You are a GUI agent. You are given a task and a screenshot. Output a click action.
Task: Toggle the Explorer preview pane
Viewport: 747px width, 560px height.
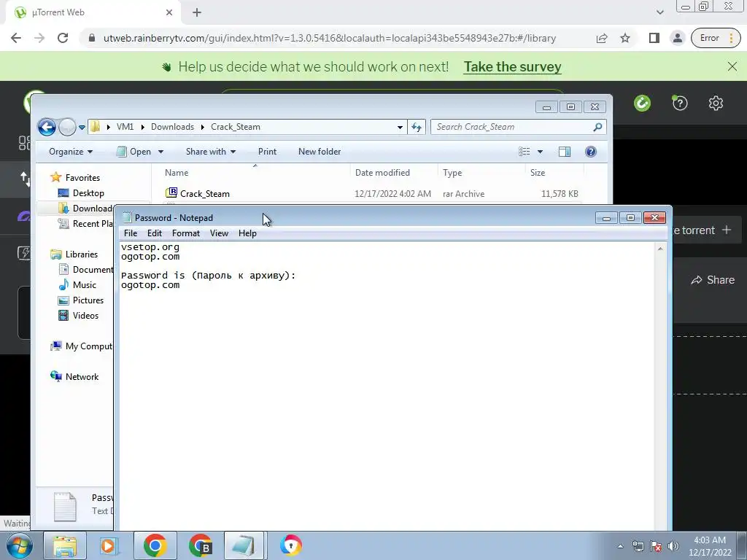(565, 152)
